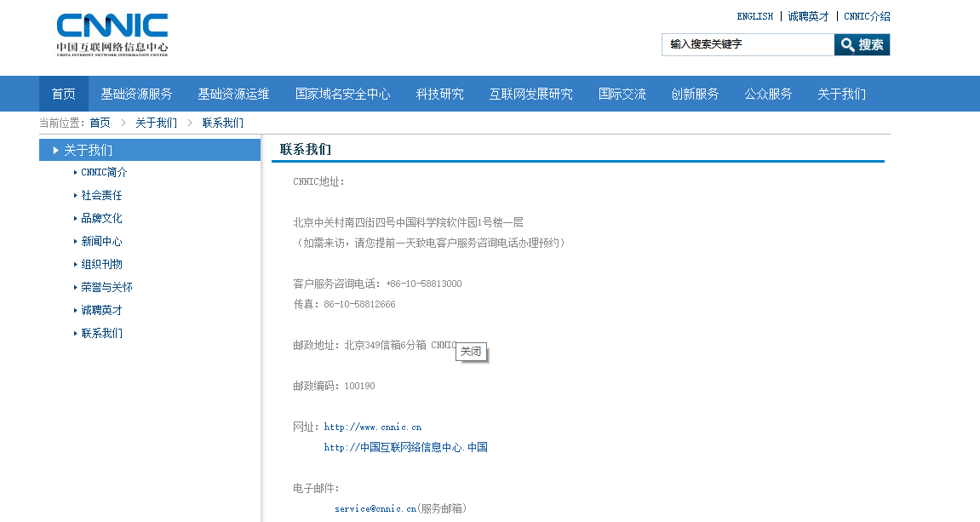Open 互联网发展研究 navigation tab

(x=530, y=94)
